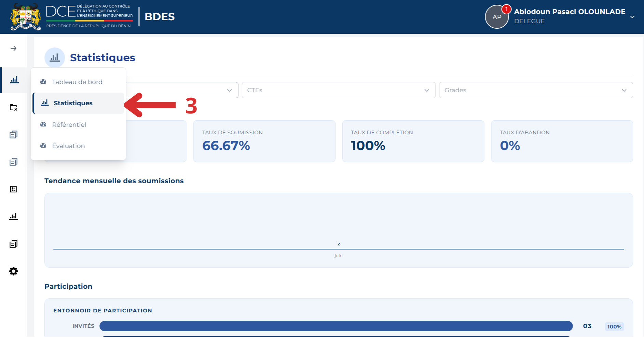Click the INVITÉS row label
Screen dimensions: 644x337
pyautogui.click(x=83, y=326)
